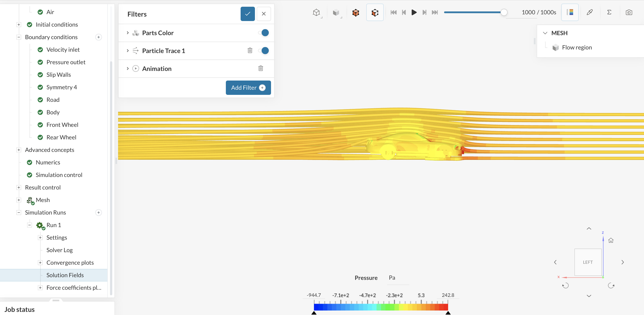Open the statistics sigma tool
Viewport: 644px width, 315px height.
click(x=609, y=12)
